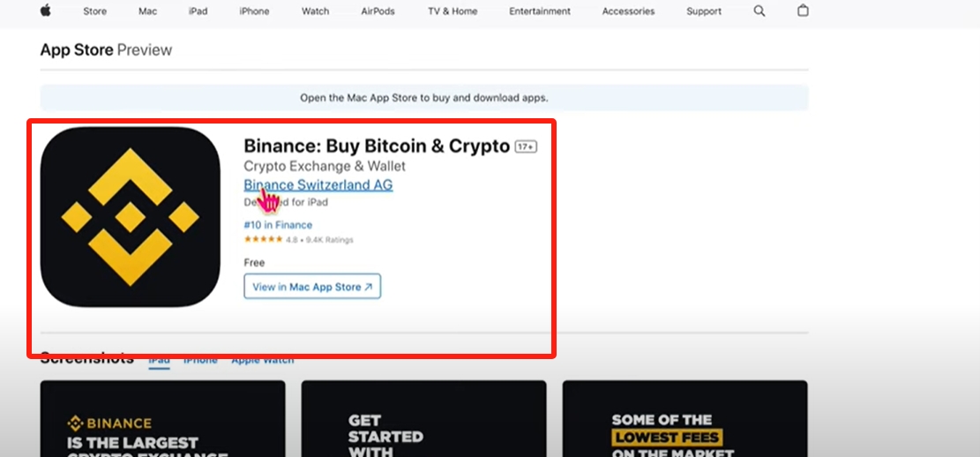Select the TV & Home menu
This screenshot has width=980, height=457.
click(452, 11)
